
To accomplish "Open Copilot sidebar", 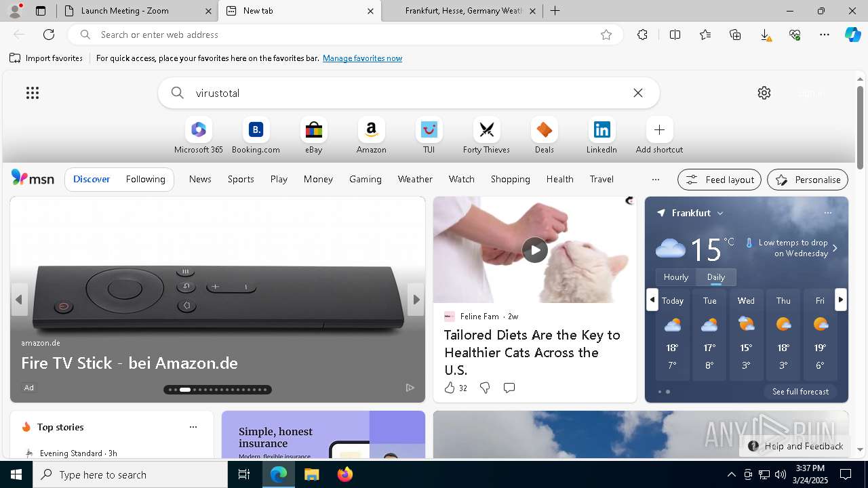I will click(852, 35).
